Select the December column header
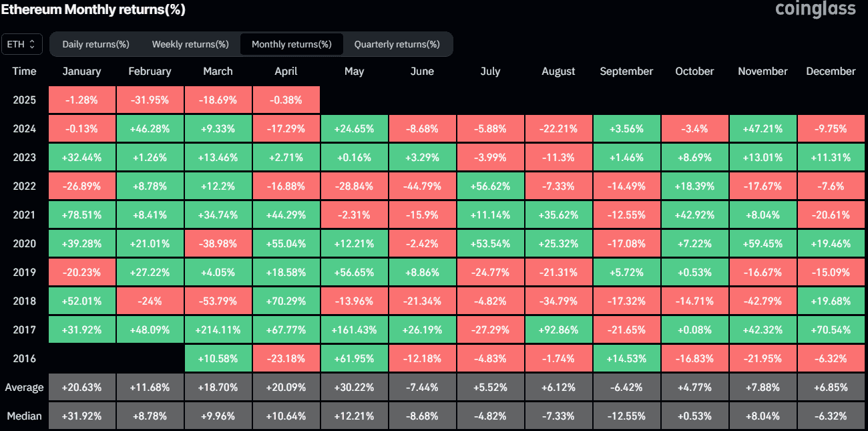868x431 pixels. pyautogui.click(x=831, y=71)
